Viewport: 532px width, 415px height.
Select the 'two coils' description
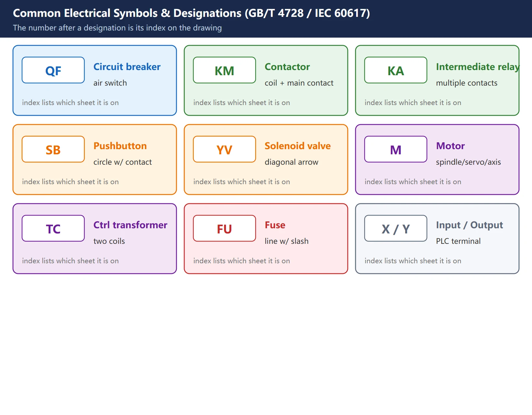click(x=109, y=241)
